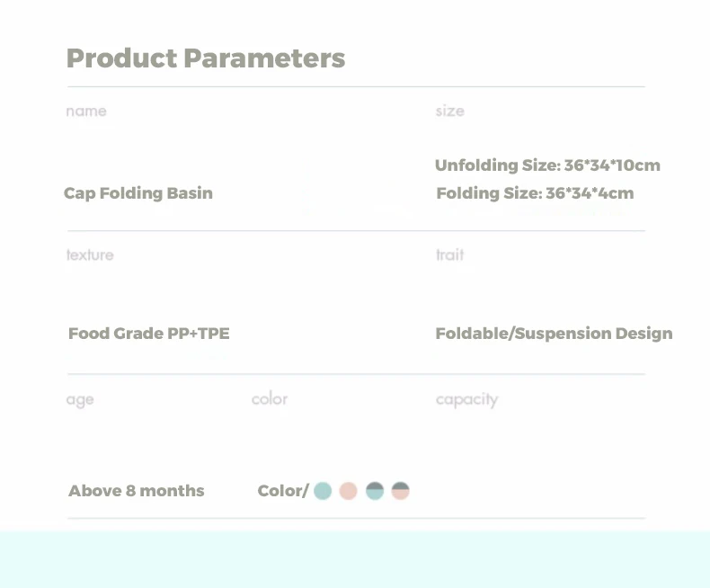
Task: Click the light mint banner at bottom
Action: click(x=355, y=559)
